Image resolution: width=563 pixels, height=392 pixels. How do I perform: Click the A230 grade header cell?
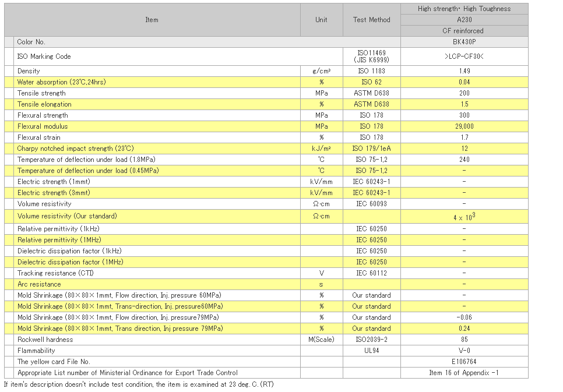pos(464,20)
